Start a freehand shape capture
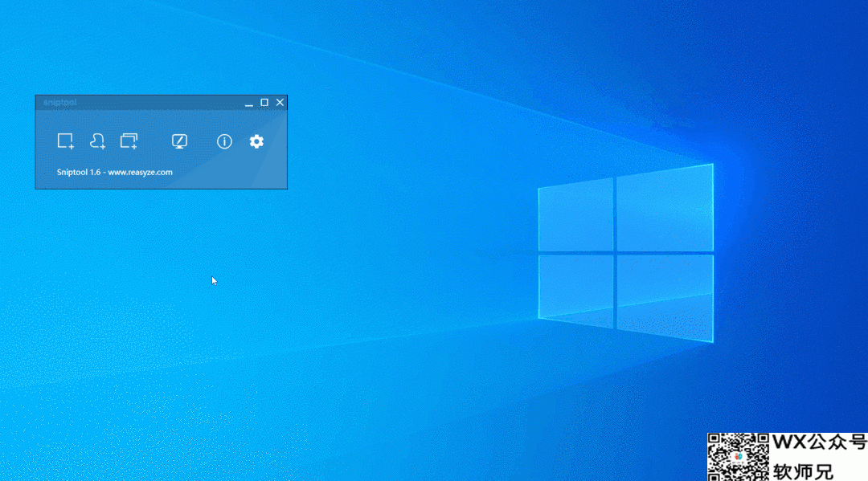 pyautogui.click(x=97, y=141)
